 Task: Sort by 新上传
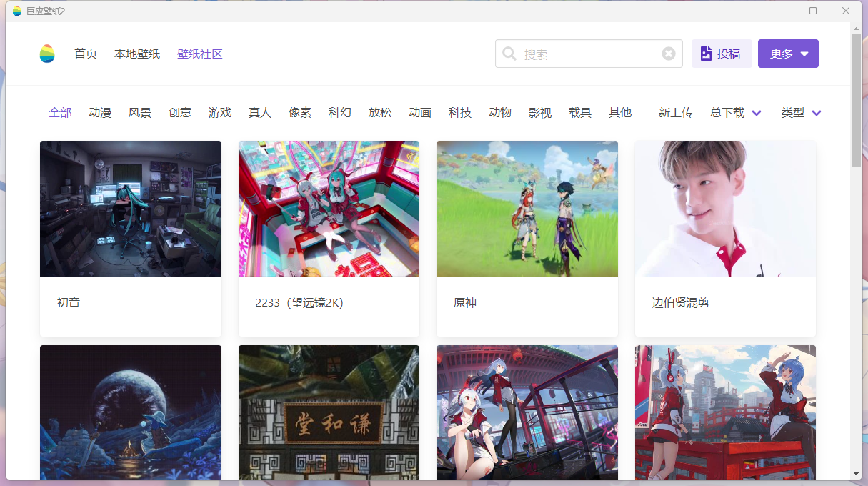pyautogui.click(x=675, y=113)
